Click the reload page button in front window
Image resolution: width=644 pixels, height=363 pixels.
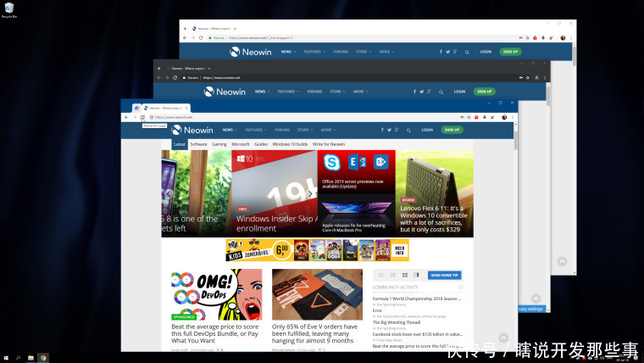click(x=143, y=117)
